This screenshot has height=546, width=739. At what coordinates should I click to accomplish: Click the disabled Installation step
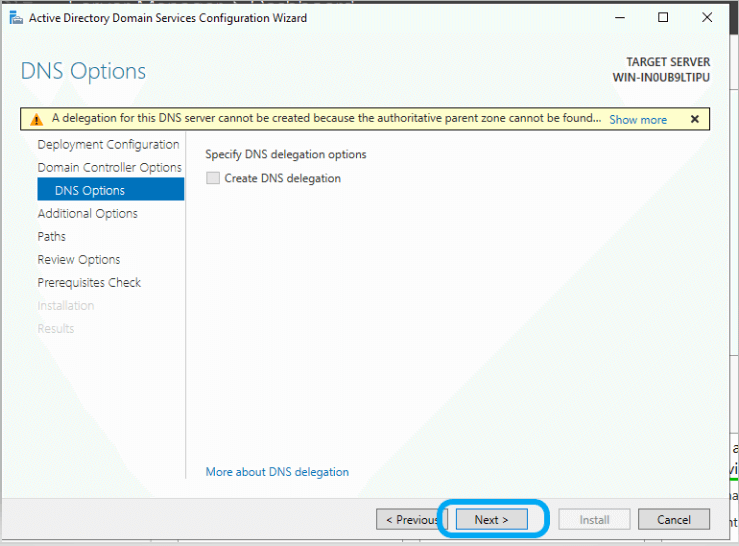66,306
